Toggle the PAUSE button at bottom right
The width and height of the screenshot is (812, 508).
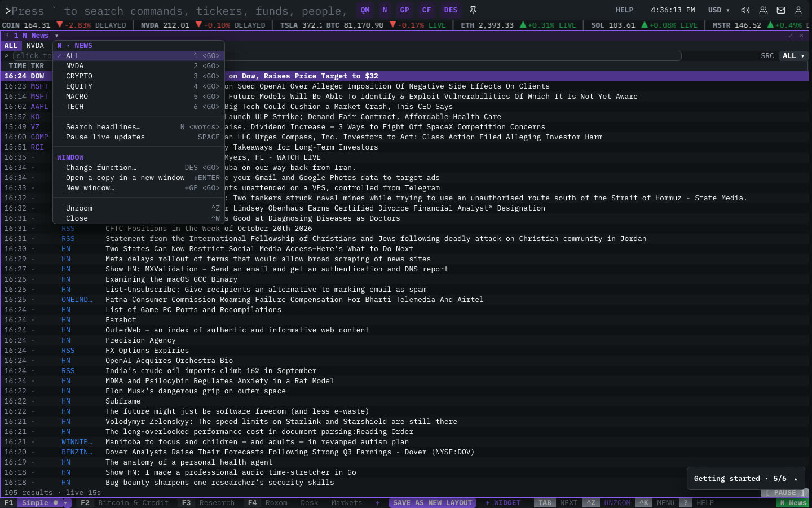point(784,493)
